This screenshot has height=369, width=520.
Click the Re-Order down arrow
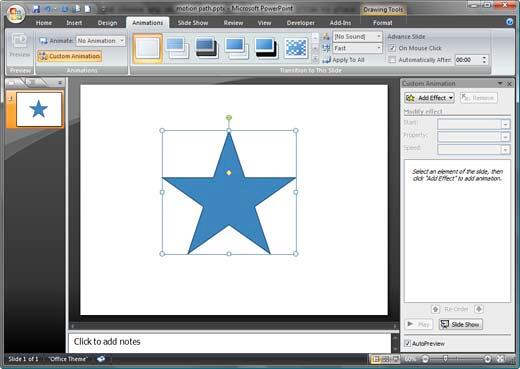tap(479, 309)
